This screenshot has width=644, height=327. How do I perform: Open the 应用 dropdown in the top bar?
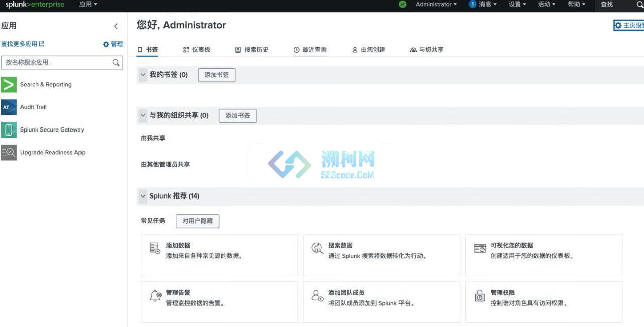click(88, 4)
